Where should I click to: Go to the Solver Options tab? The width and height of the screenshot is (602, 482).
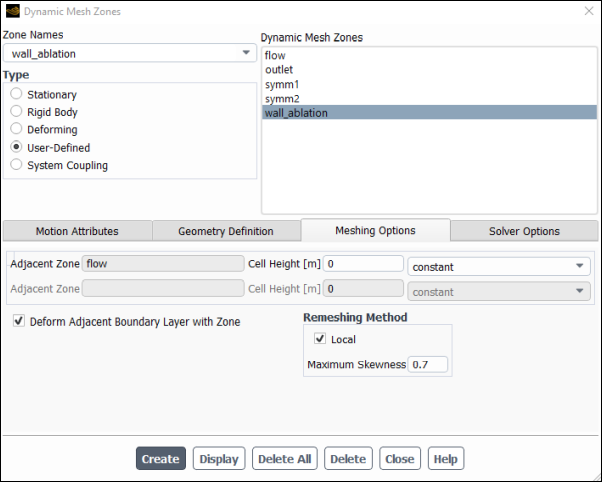[524, 231]
